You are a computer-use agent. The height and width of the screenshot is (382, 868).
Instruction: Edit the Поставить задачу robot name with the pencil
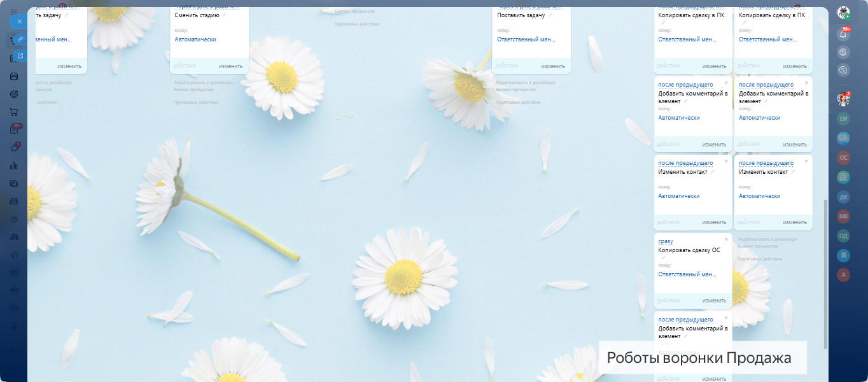coord(550,15)
